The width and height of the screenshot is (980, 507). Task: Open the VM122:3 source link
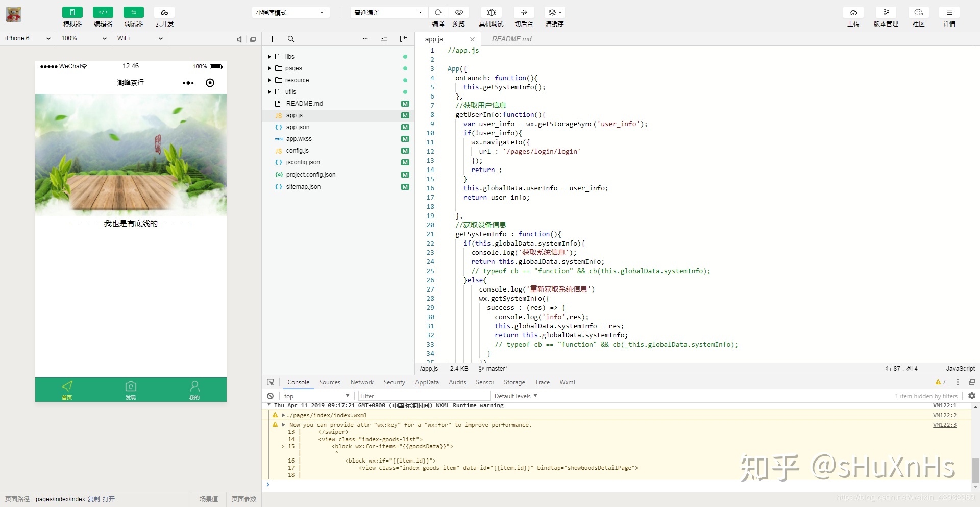tap(945, 425)
